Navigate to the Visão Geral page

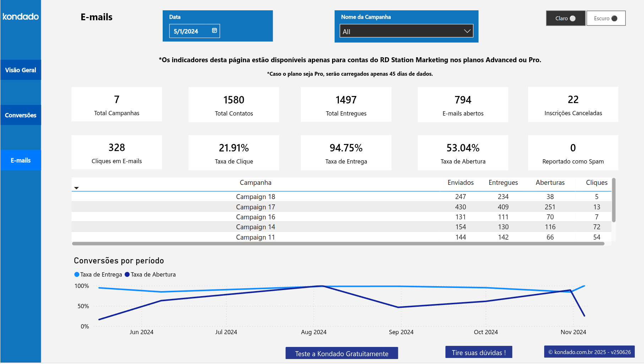click(x=21, y=70)
